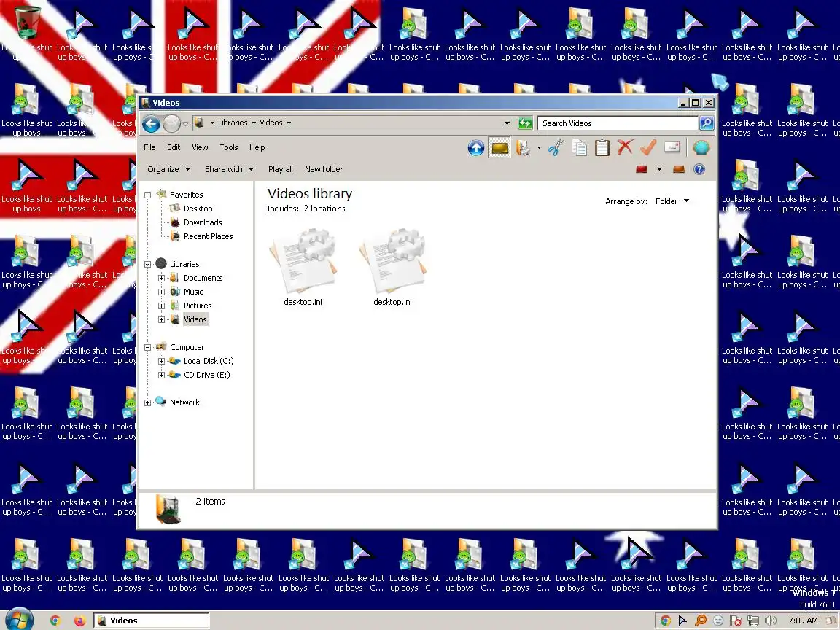840x630 pixels.
Task: Expand the Pictures library node
Action: tap(161, 306)
